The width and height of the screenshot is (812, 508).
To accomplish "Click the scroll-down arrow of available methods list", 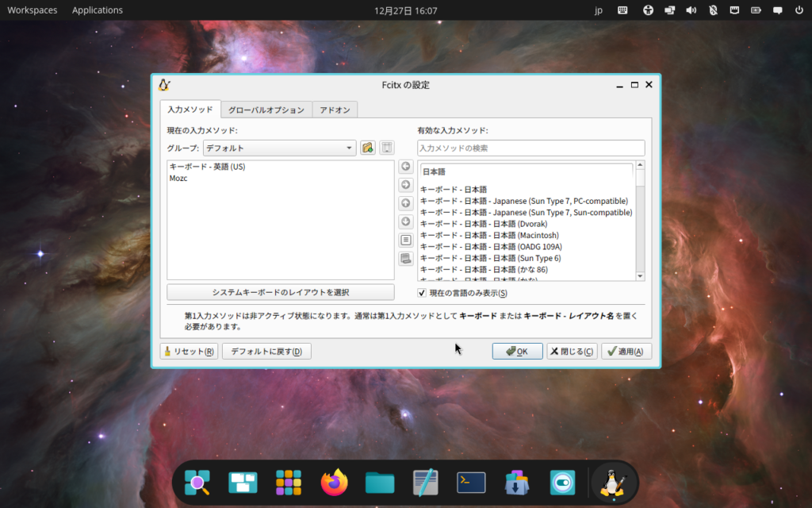I will (x=641, y=275).
